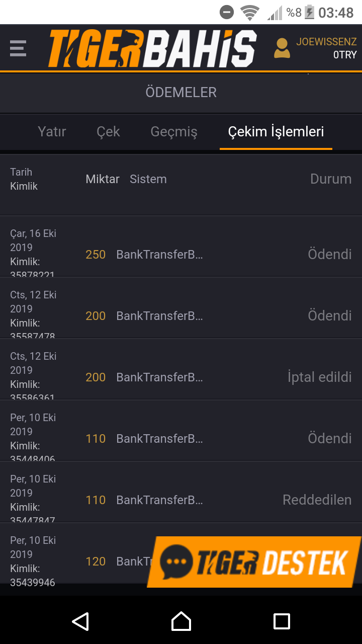Image resolution: width=362 pixels, height=644 pixels.
Task: Select the Çekim İşlemleri tab
Action: (276, 132)
